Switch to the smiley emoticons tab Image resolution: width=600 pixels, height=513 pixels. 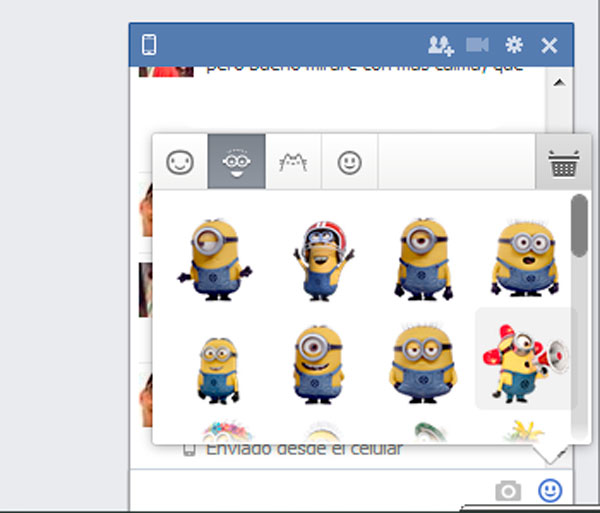coord(180,163)
